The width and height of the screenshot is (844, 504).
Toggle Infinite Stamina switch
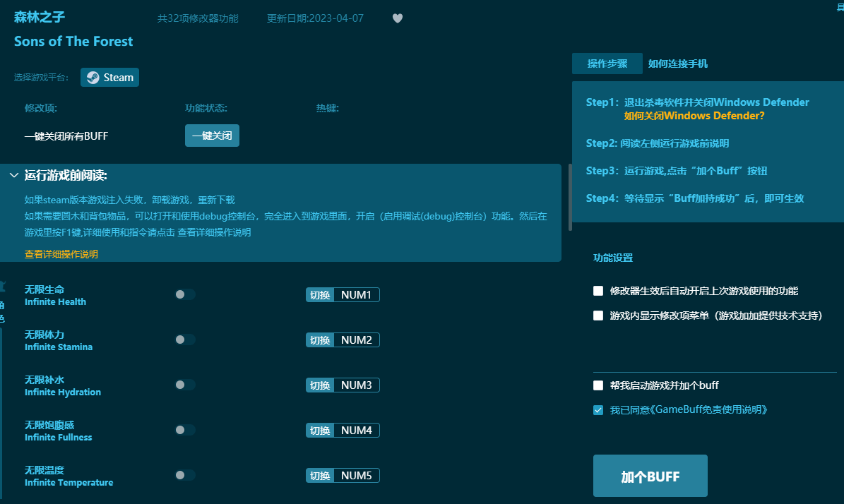tap(185, 340)
